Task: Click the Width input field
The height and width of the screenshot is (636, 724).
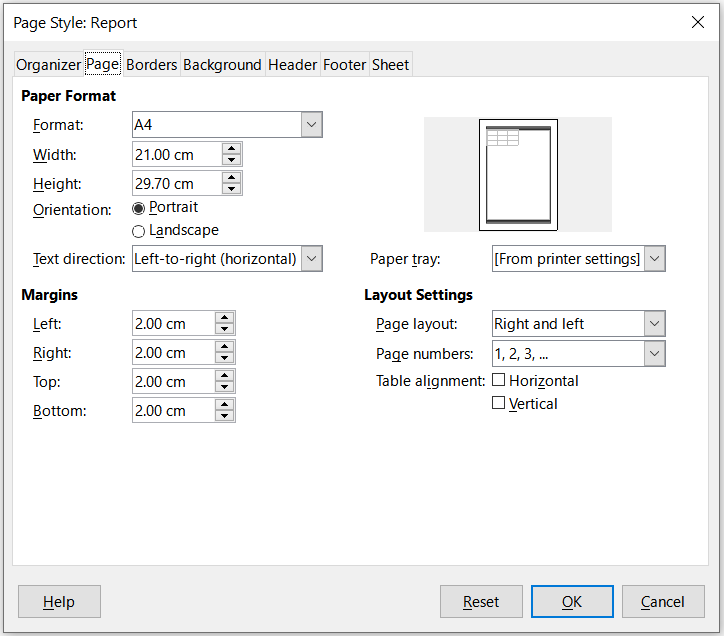Action: click(x=177, y=155)
